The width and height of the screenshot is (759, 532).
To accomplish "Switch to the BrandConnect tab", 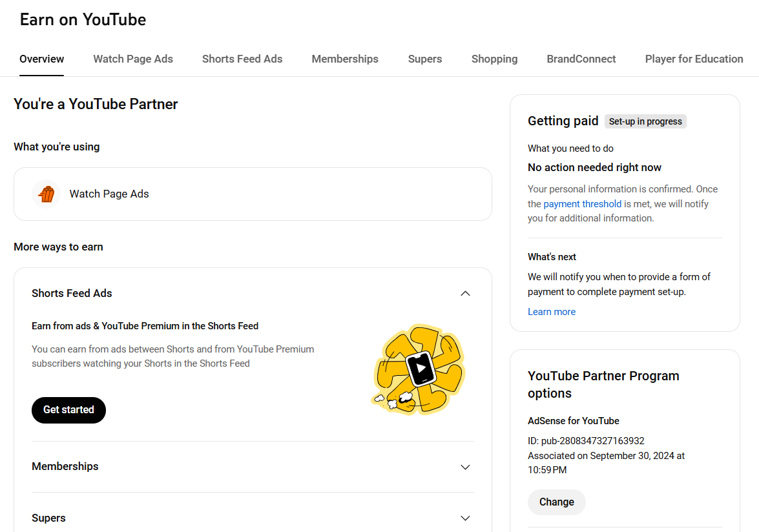I will pos(581,59).
